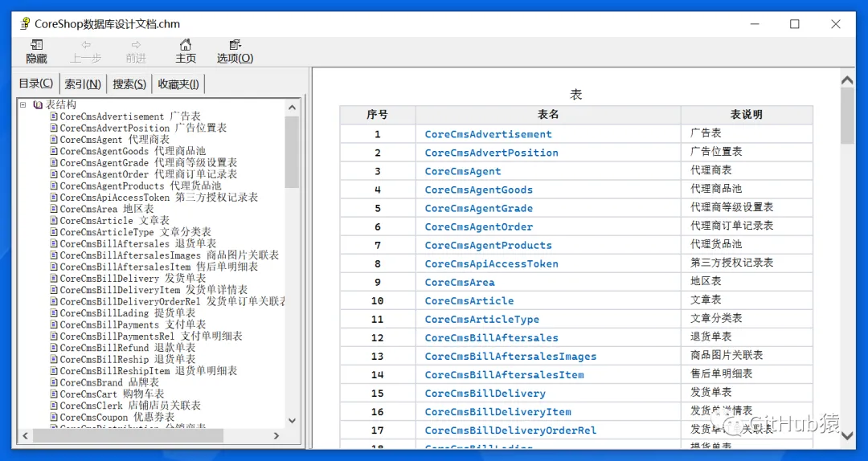Select the 表结构 book icon
This screenshot has width=868, height=461.
pos(38,104)
